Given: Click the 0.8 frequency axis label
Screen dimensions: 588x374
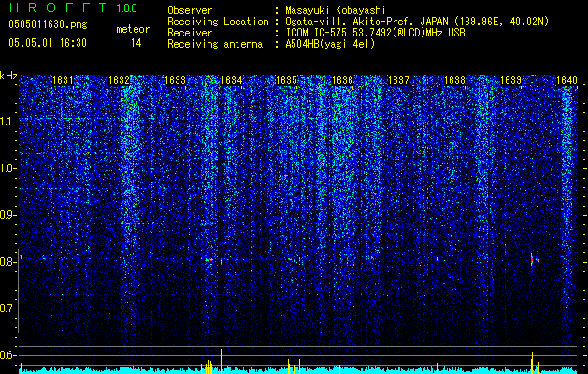Looking at the screenshot, I should coord(7,262).
